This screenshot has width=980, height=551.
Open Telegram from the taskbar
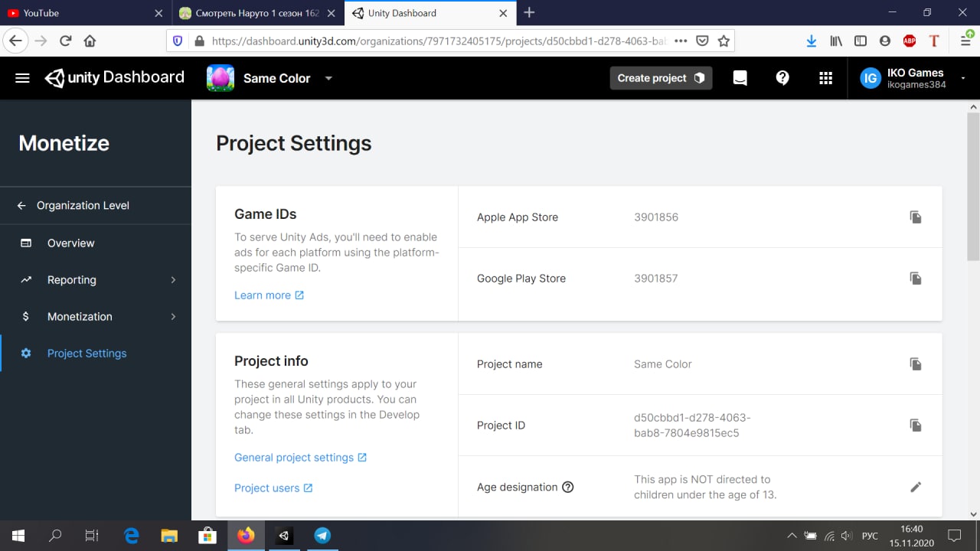coord(322,536)
